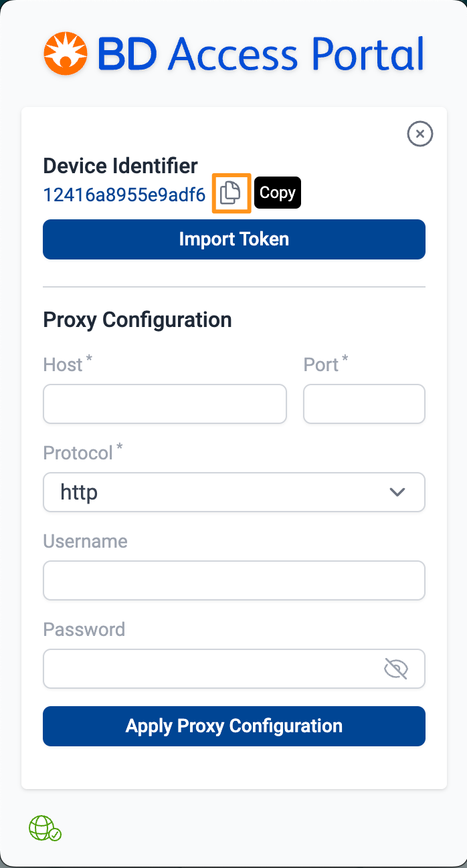The height and width of the screenshot is (868, 467).
Task: Click the Username field label
Action: click(x=85, y=541)
